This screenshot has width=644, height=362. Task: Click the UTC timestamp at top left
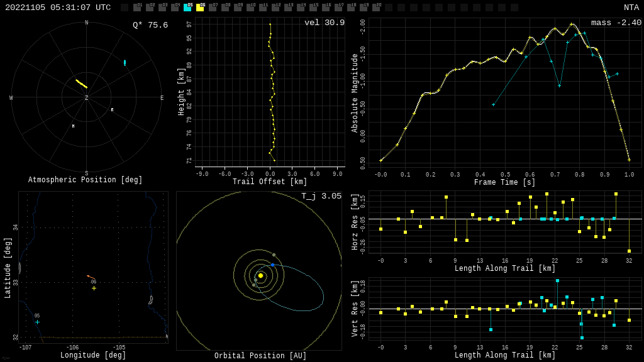[58, 8]
